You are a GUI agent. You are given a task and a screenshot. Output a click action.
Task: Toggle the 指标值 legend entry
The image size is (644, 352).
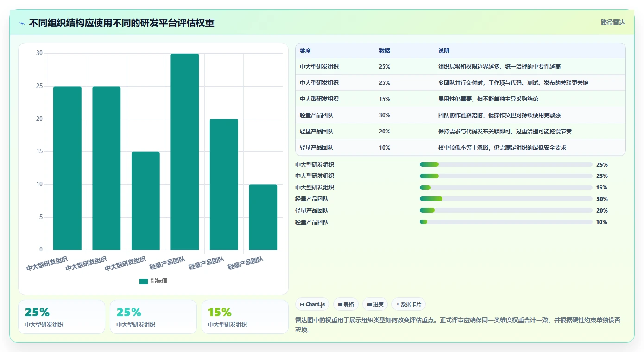(153, 281)
